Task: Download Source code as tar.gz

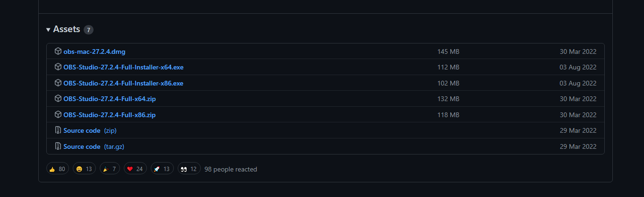Action: (94, 146)
